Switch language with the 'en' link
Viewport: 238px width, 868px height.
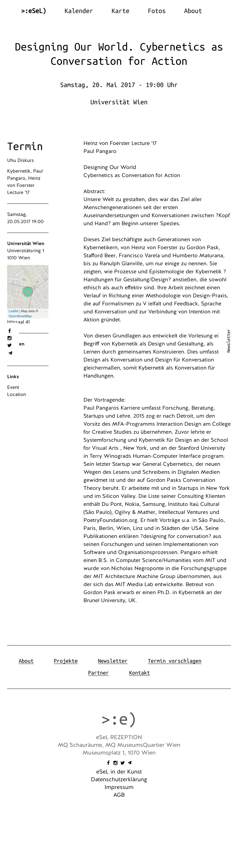pos(22,344)
